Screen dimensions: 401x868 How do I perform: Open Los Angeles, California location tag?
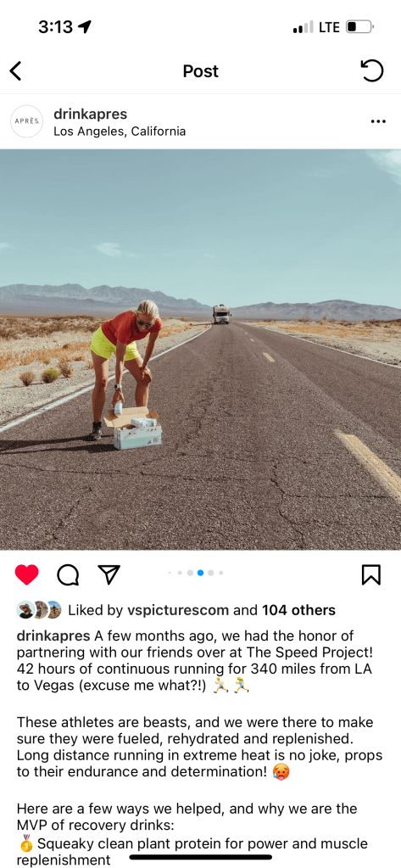pos(120,132)
